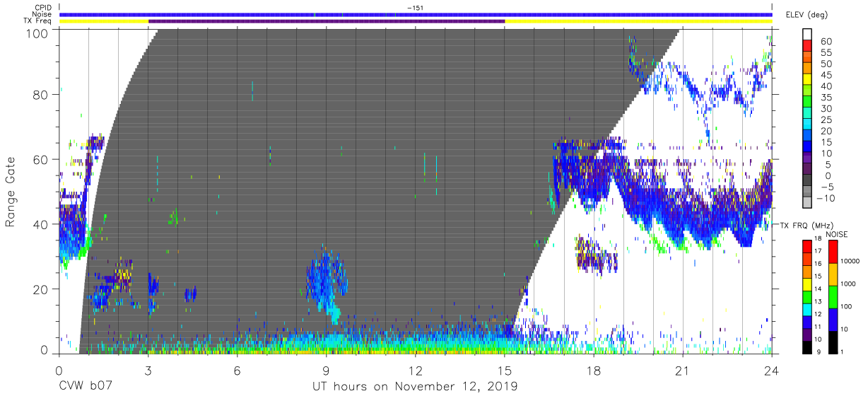
Task: Click the blue Noise strip above the plot
Action: (x=416, y=14)
